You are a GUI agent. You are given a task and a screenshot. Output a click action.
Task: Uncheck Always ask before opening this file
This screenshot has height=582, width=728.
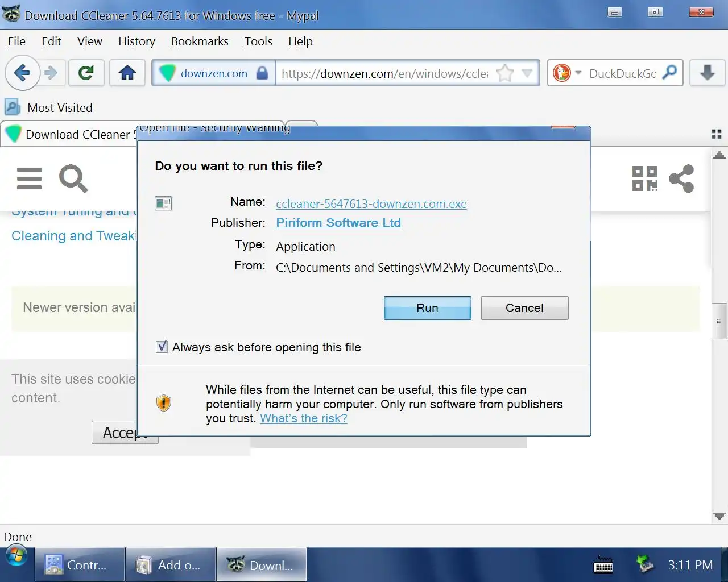click(x=162, y=347)
